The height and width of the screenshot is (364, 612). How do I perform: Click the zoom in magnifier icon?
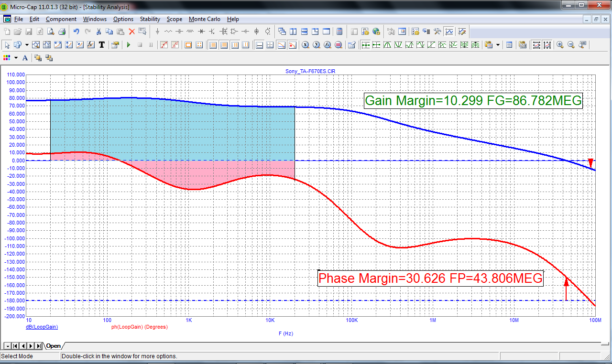(x=560, y=45)
